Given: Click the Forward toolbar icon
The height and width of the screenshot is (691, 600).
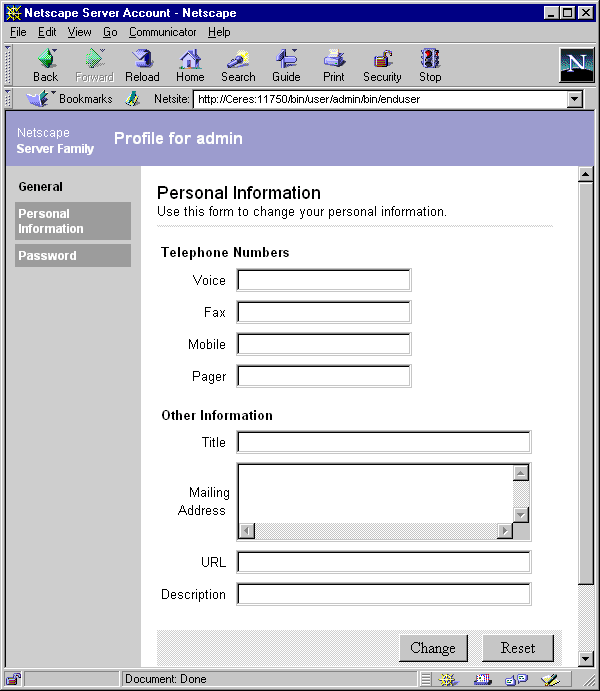Looking at the screenshot, I should click(x=94, y=65).
